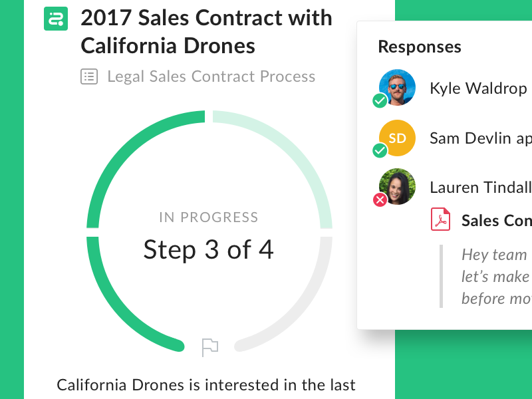Click the Step 3 of 4 label
532x399 pixels.
coord(208,249)
